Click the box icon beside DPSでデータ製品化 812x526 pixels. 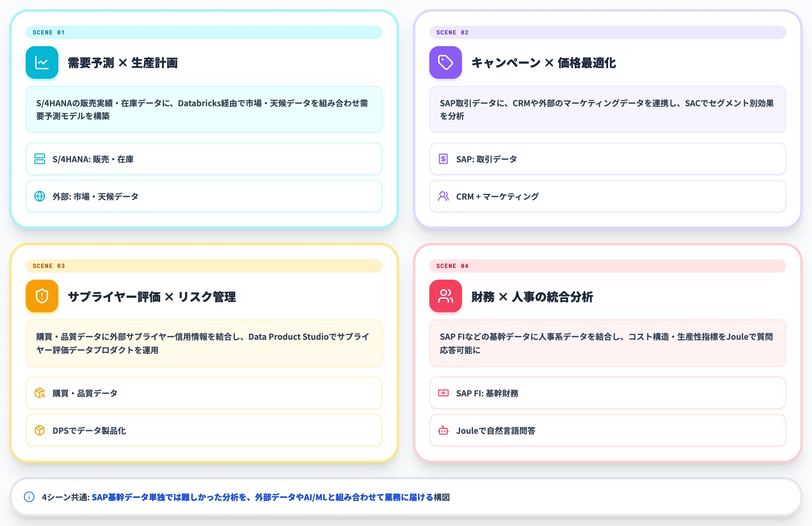[40, 431]
